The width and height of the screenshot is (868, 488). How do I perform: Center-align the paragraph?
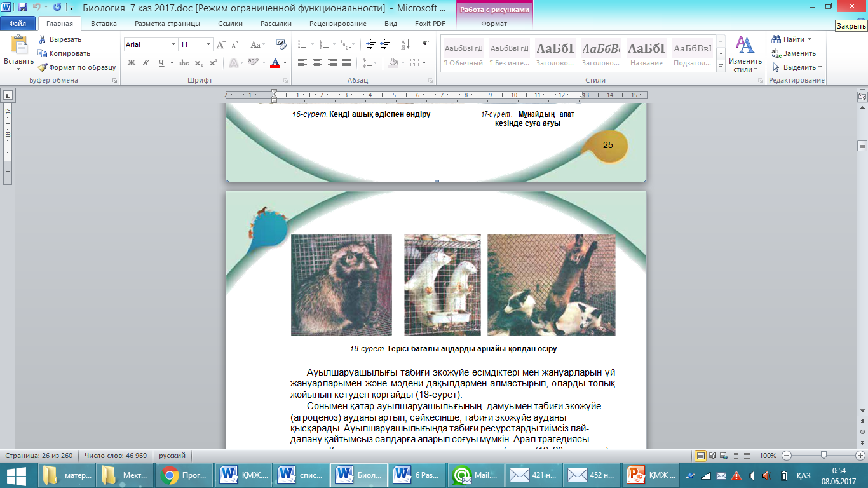(317, 63)
